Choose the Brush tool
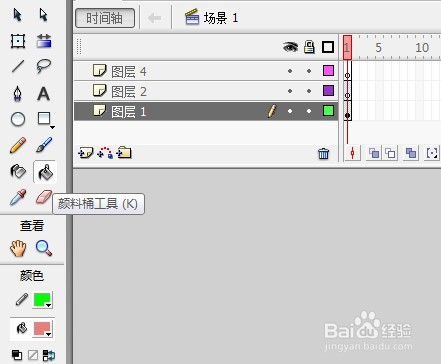This screenshot has height=364, width=441. click(x=44, y=145)
